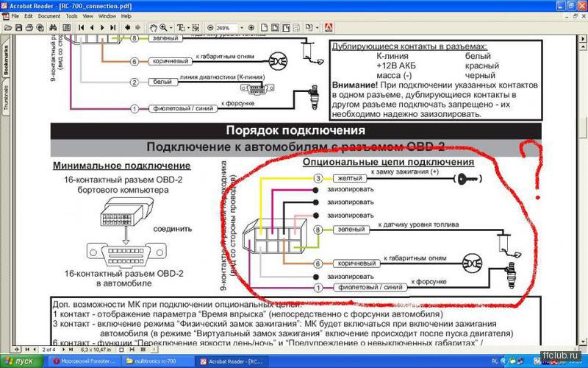Screen dimensions: 588x368
Task: Click page size '6,3 x 10,47 in' readout
Action: tap(96, 349)
